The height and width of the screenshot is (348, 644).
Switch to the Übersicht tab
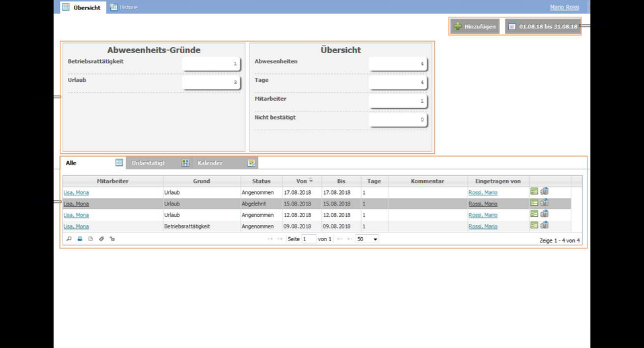tap(83, 7)
